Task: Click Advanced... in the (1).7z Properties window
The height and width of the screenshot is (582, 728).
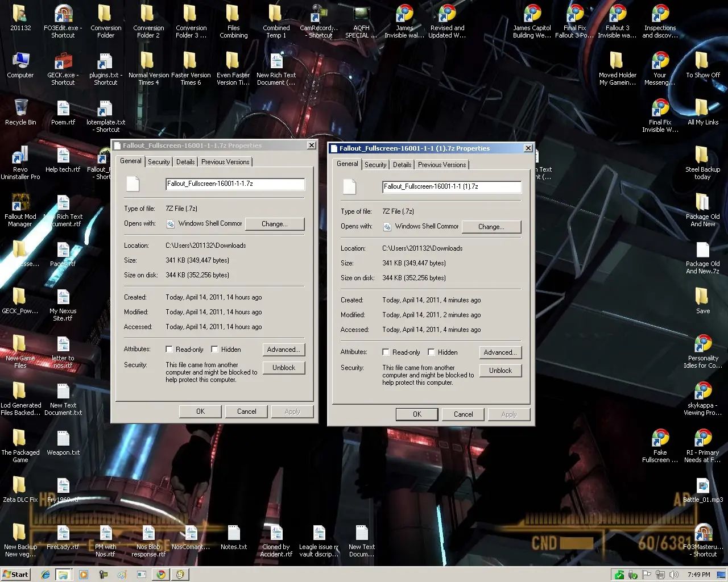Action: click(x=500, y=352)
